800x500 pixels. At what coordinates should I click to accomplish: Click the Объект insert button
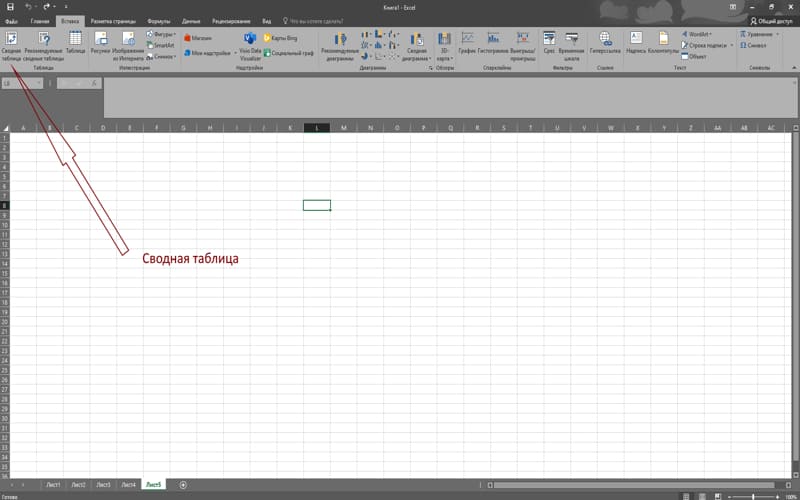click(x=694, y=57)
